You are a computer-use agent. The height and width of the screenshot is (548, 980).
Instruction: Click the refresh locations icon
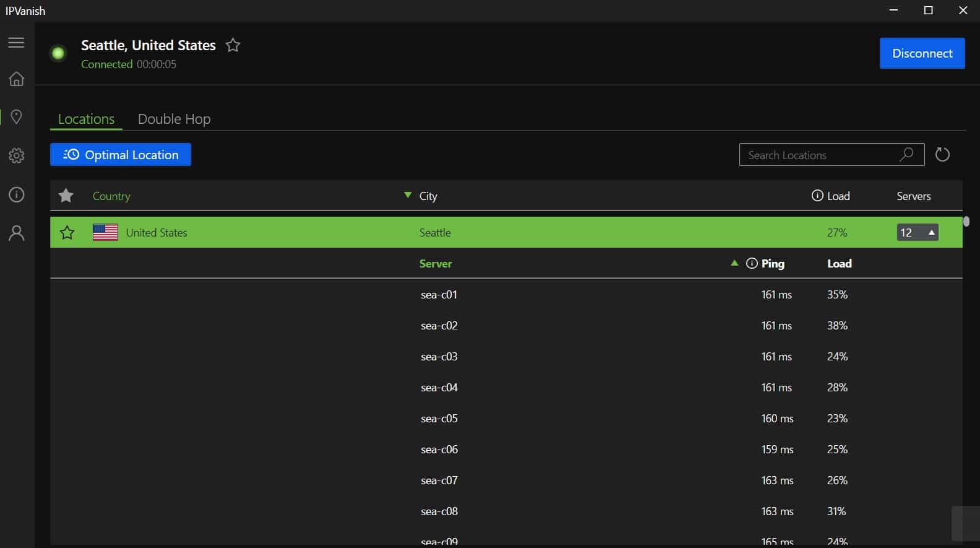[x=942, y=154]
